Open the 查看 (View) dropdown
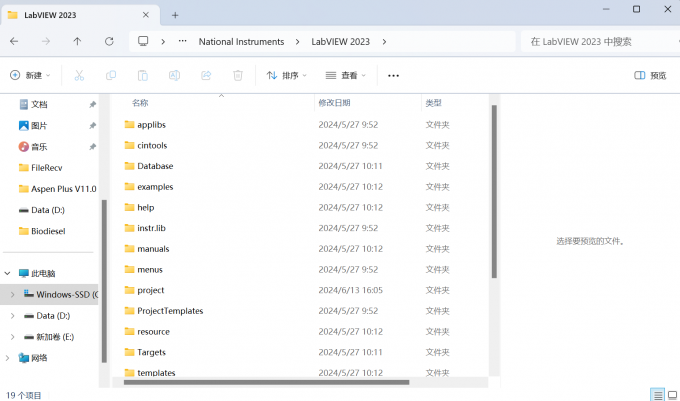The image size is (680, 401). (x=346, y=75)
